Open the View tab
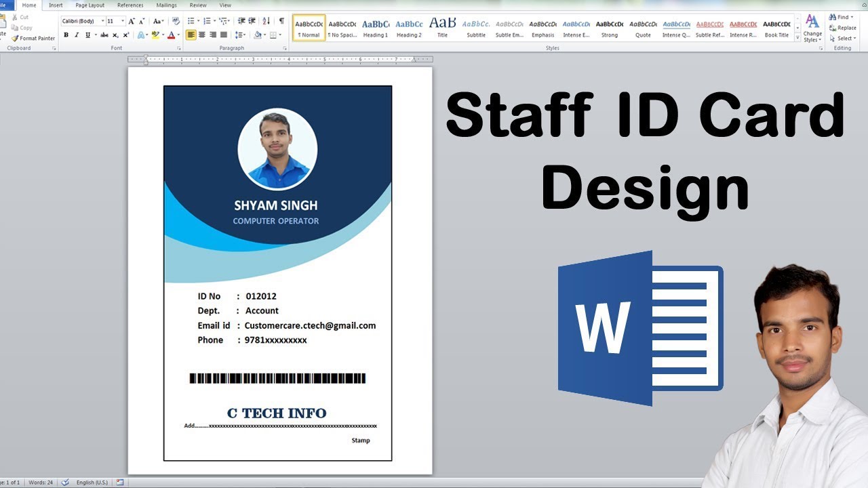This screenshot has height=488, width=868. [x=225, y=5]
